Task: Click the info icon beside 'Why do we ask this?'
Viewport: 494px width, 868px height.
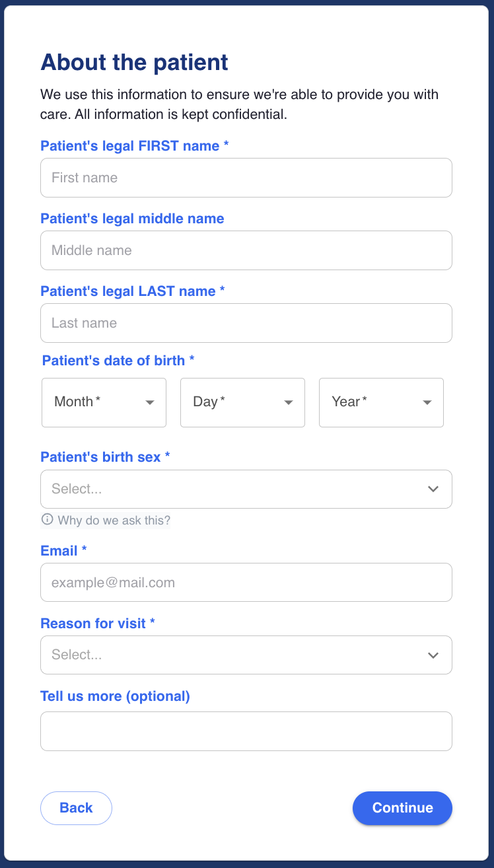Action: coord(47,520)
